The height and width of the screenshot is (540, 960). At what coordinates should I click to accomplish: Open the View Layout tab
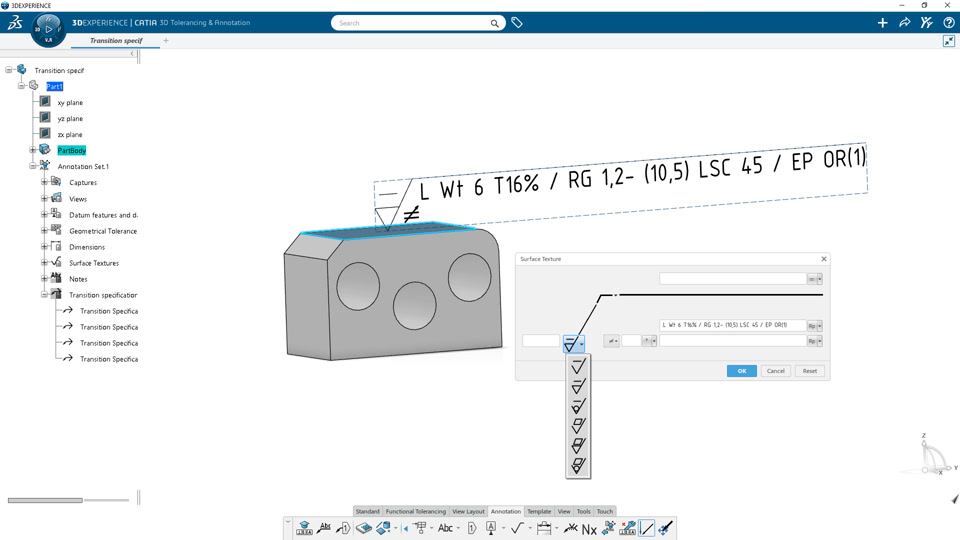(x=468, y=511)
